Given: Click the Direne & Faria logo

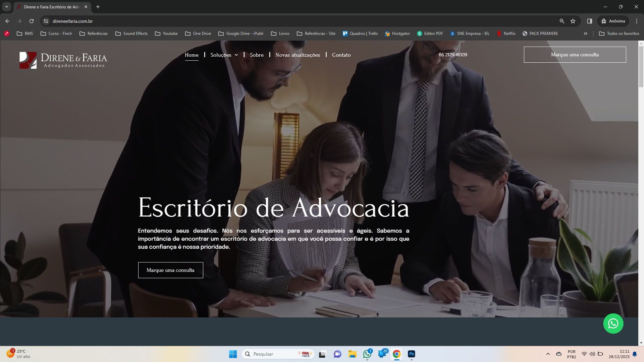Looking at the screenshot, I should click(63, 60).
